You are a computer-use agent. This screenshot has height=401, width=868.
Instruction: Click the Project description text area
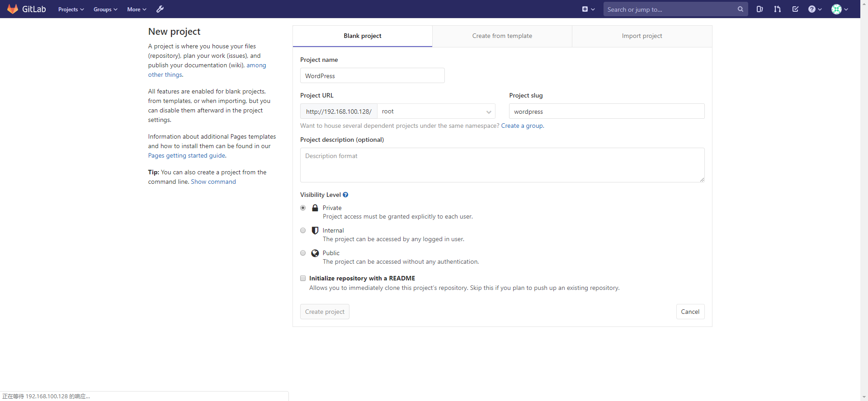(502, 165)
